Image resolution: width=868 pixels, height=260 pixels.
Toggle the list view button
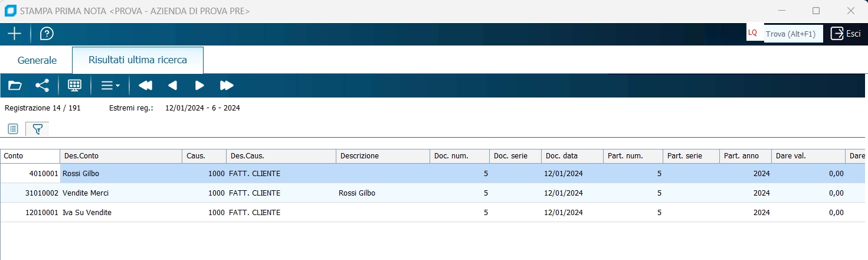pyautogui.click(x=13, y=129)
